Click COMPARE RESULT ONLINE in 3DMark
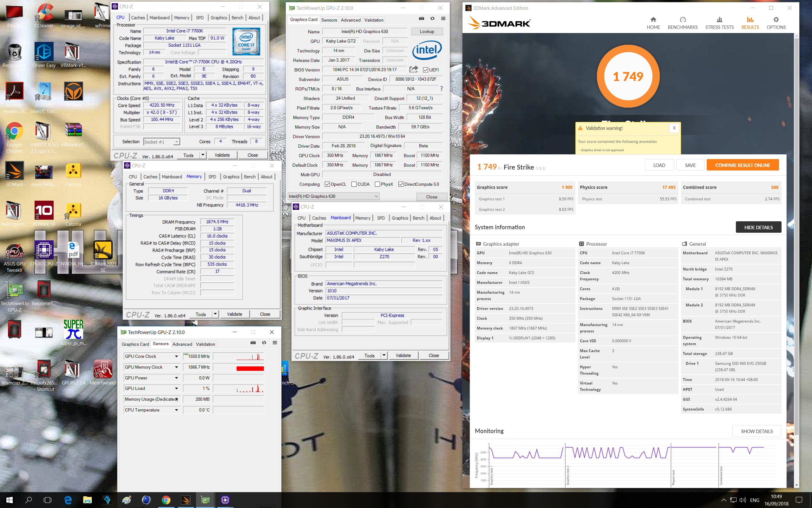The height and width of the screenshot is (508, 812). pyautogui.click(x=743, y=165)
